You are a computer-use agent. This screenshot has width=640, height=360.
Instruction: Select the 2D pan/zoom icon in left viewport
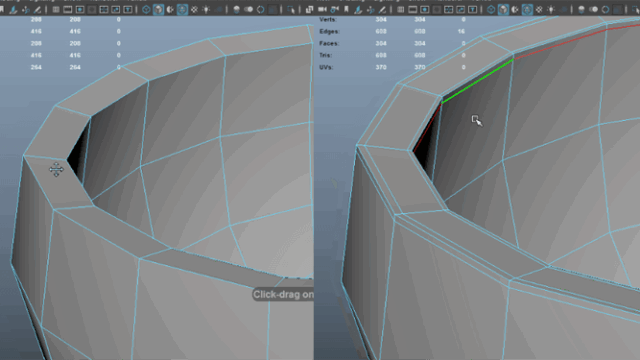coord(26,9)
